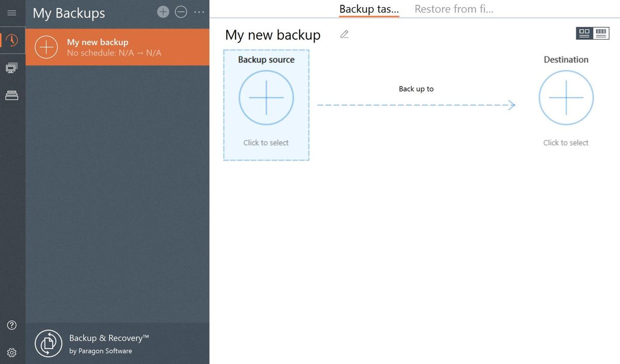Click the My new backup title heading
Screen dimensions: 620x364
[x=272, y=35]
